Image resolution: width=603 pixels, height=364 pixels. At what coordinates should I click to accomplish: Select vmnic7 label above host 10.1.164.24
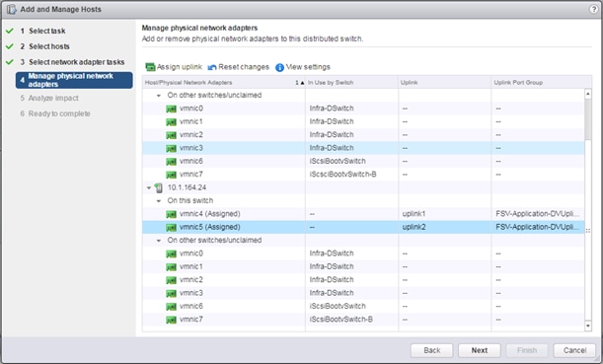(191, 175)
